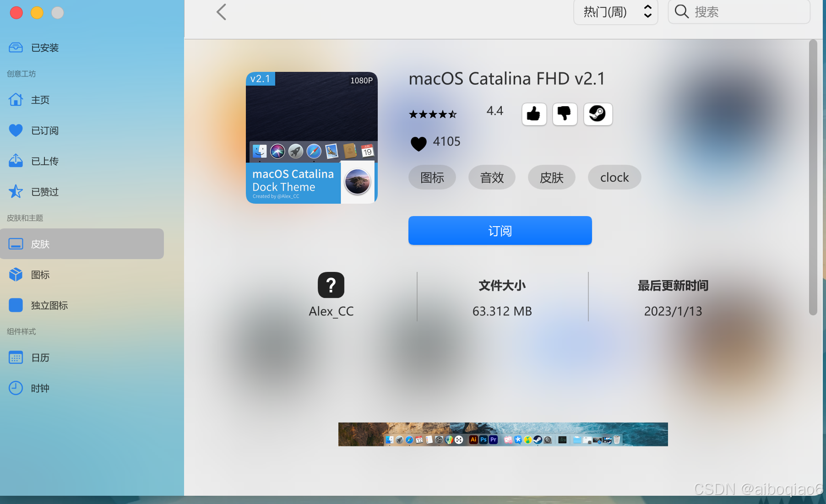Click the black heart favorite icon
This screenshot has height=504, width=826.
pyautogui.click(x=418, y=144)
